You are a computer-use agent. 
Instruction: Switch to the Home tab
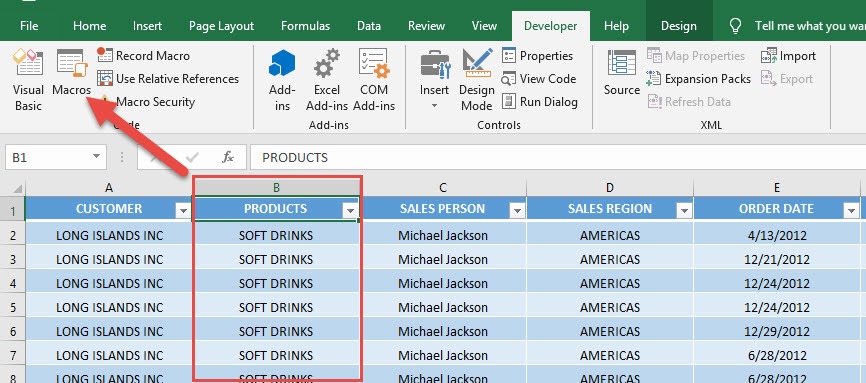click(89, 26)
